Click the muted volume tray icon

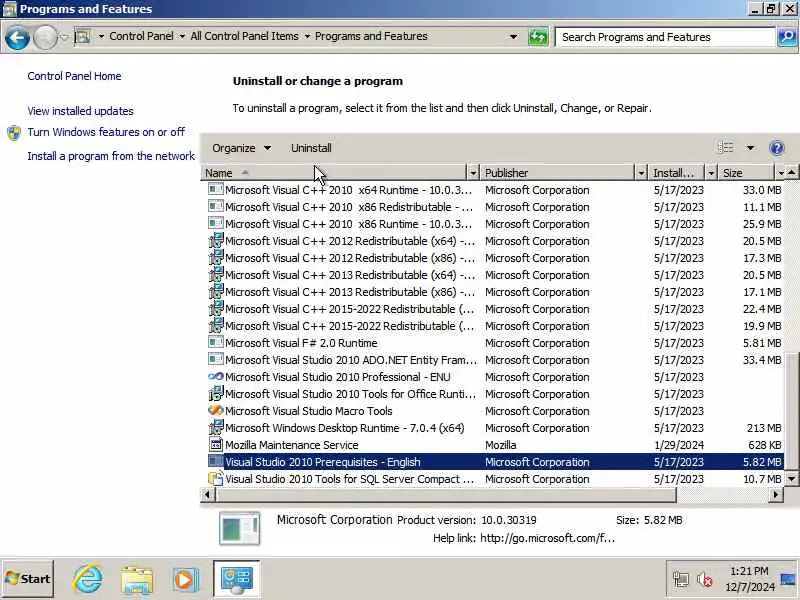705,580
